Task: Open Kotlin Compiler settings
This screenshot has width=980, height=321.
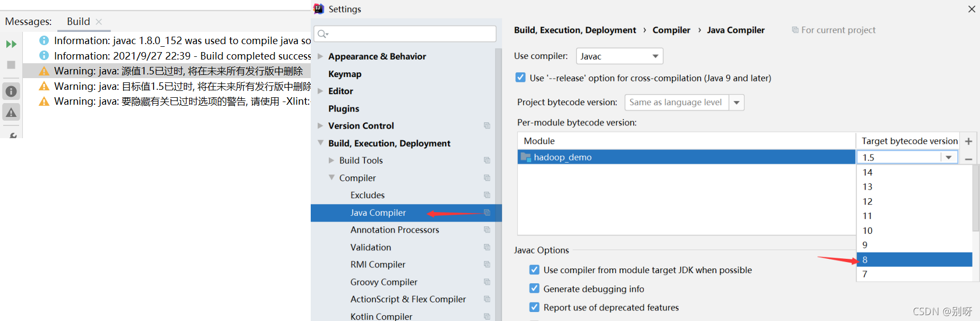Action: (x=381, y=316)
